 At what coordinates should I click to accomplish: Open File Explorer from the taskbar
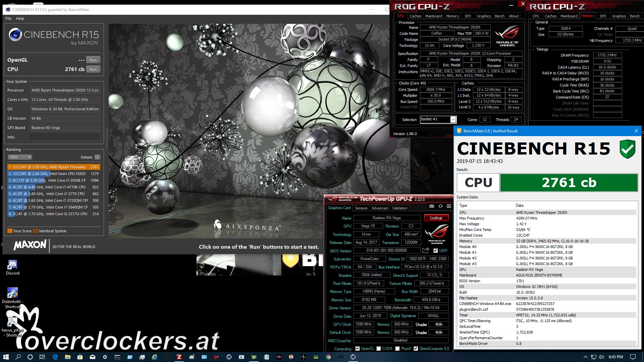(67, 357)
